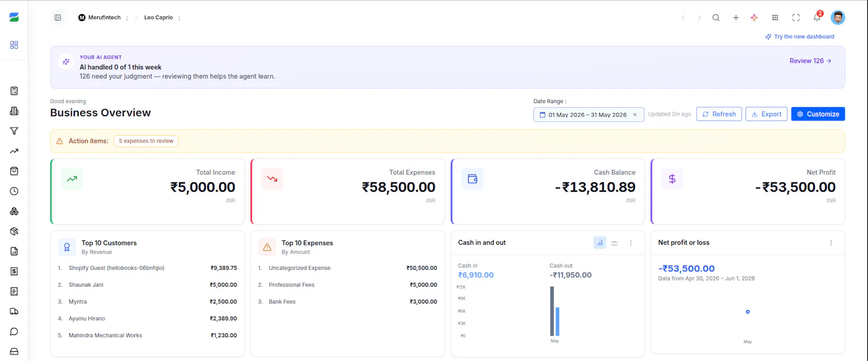The width and height of the screenshot is (868, 361).
Task: Open the clock time-tracking sidebar icon
Action: coord(14,191)
